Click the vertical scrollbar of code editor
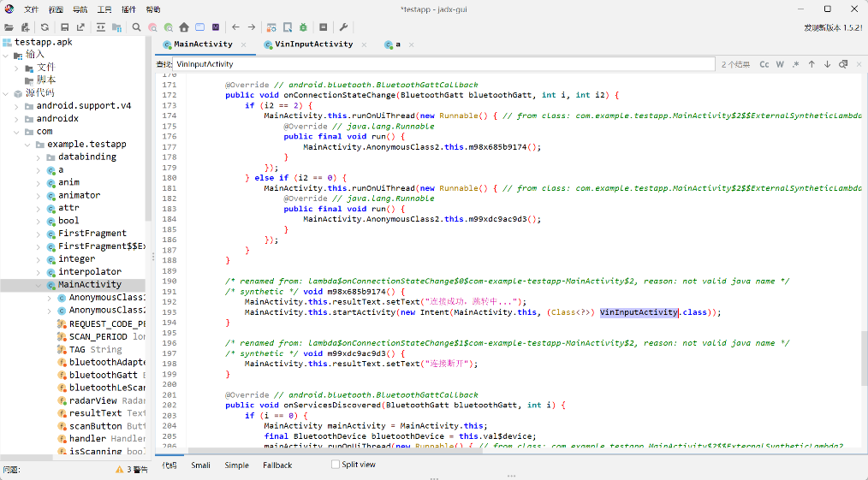 864,357
